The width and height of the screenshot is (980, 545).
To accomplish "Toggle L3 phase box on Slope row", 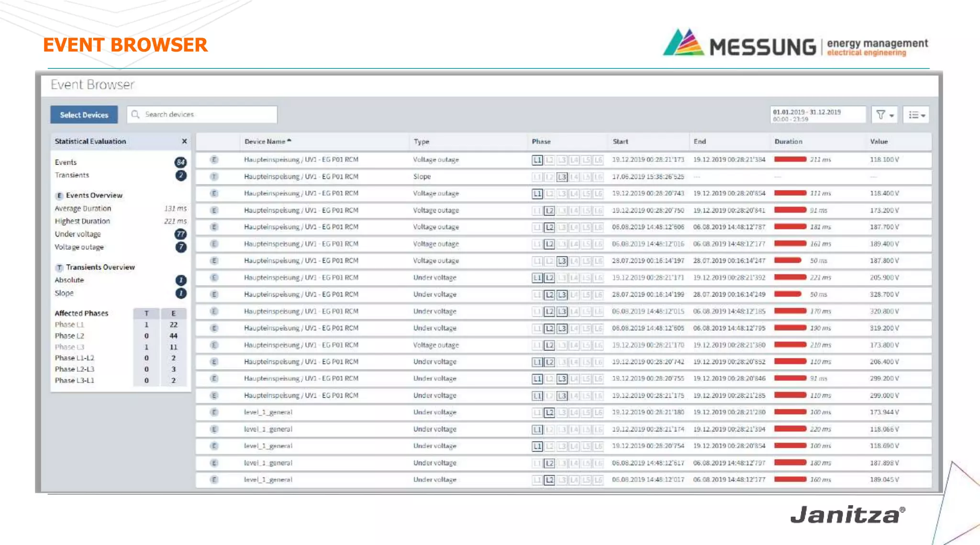I will coord(562,177).
